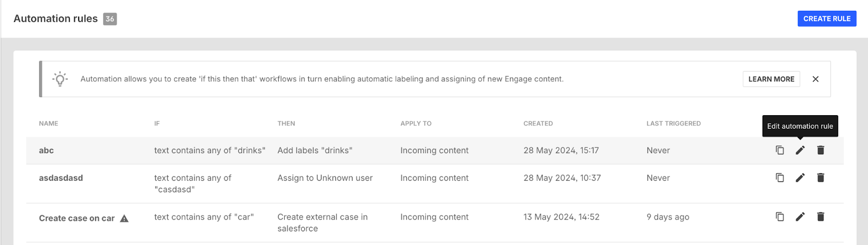The width and height of the screenshot is (868, 245).
Task: Click the 36 rules count badge
Action: (110, 19)
